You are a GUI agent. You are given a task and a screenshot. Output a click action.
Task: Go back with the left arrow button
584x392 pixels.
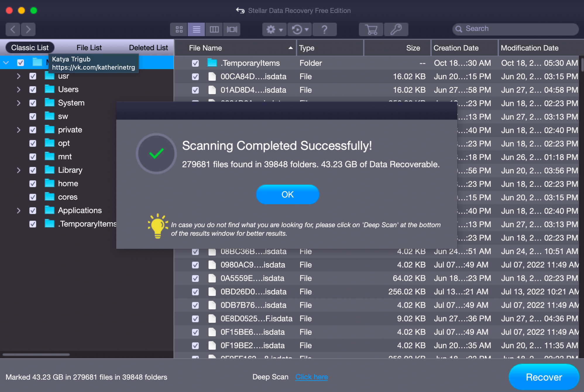coord(13,29)
